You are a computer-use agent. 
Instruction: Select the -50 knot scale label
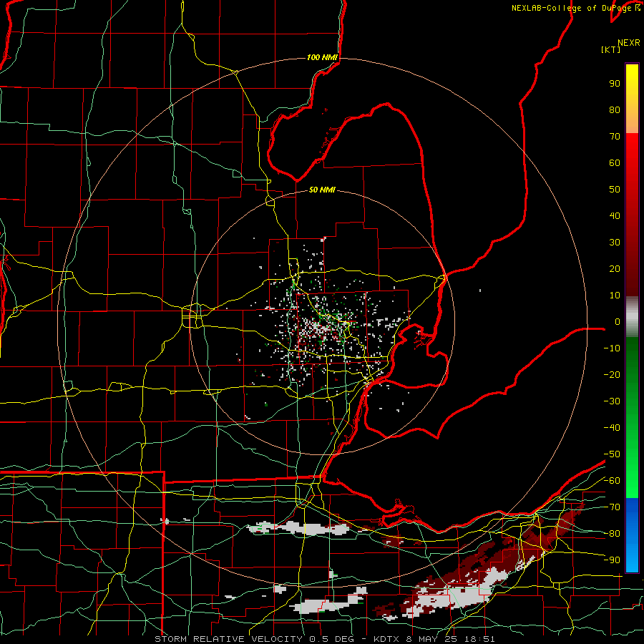tap(612, 454)
